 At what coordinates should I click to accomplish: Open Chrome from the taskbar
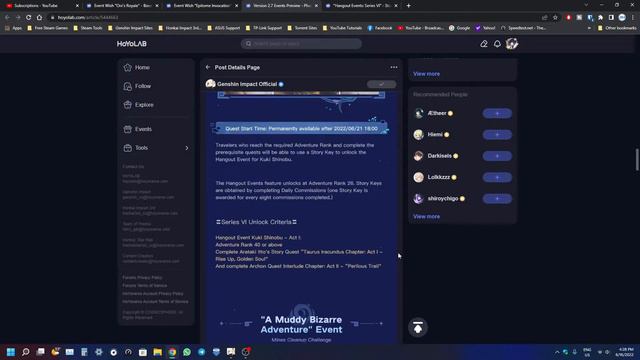click(x=172, y=352)
